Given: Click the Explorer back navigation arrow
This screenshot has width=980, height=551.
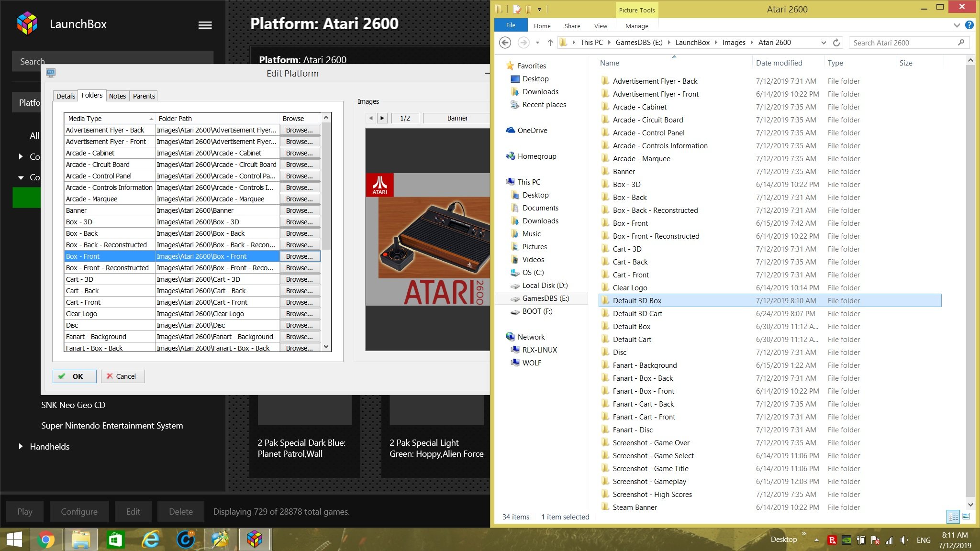Looking at the screenshot, I should [505, 43].
